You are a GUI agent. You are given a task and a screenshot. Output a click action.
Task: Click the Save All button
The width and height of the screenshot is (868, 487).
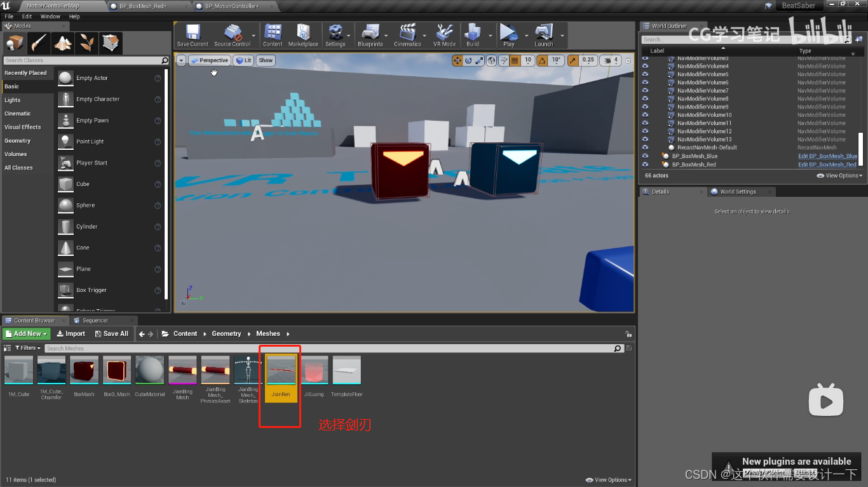click(x=111, y=334)
